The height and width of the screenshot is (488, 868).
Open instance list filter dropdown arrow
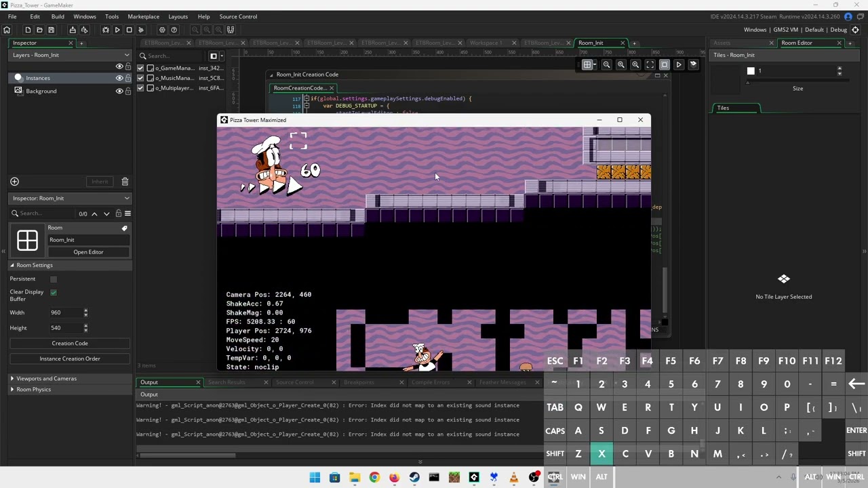pyautogui.click(x=221, y=56)
